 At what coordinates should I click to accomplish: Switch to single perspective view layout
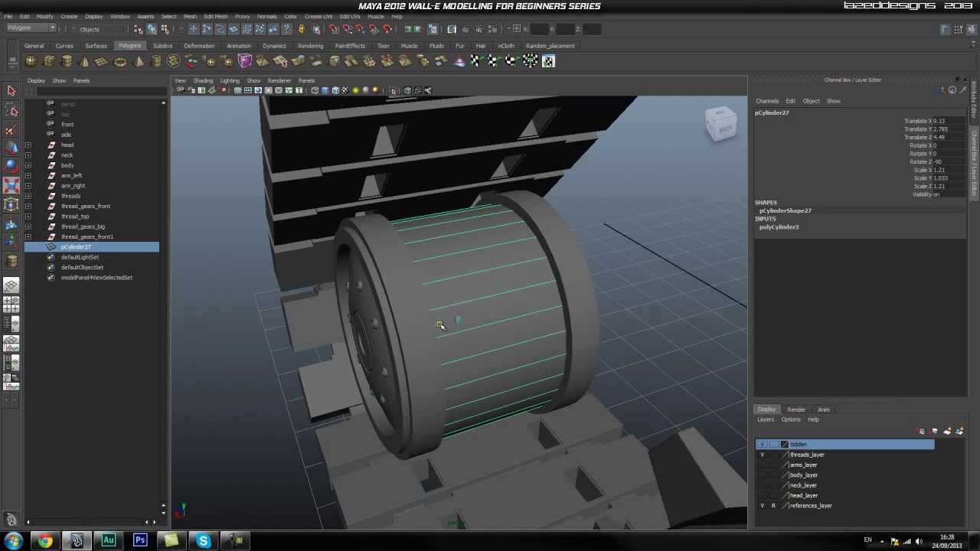[x=11, y=285]
